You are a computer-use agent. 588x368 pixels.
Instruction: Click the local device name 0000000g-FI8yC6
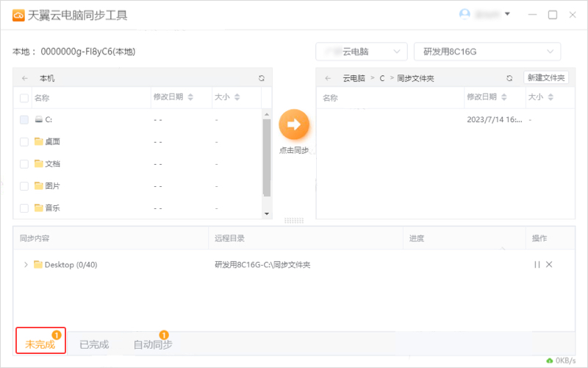[x=76, y=52]
